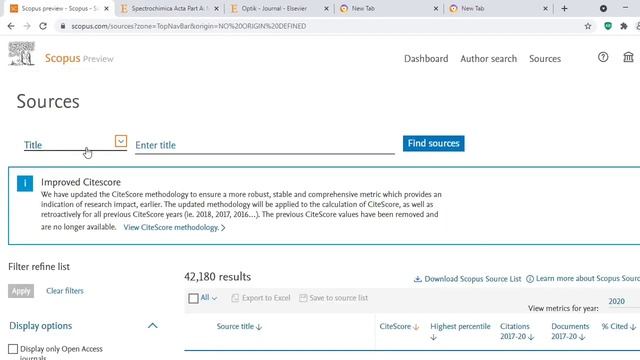The width and height of the screenshot is (640, 360).
Task: Click the Filter refine list heading
Action: [39, 267]
